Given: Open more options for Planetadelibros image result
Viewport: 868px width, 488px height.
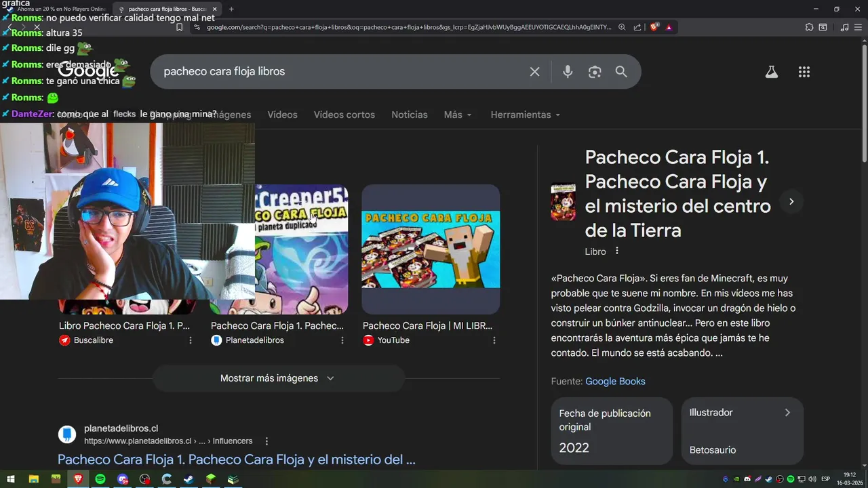Looking at the screenshot, I should click(342, 340).
